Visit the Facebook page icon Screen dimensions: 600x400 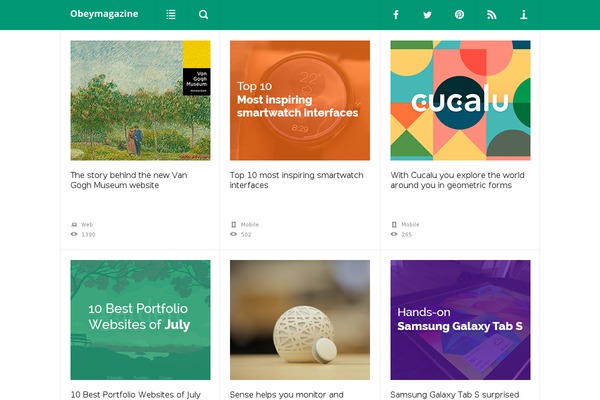coord(396,15)
